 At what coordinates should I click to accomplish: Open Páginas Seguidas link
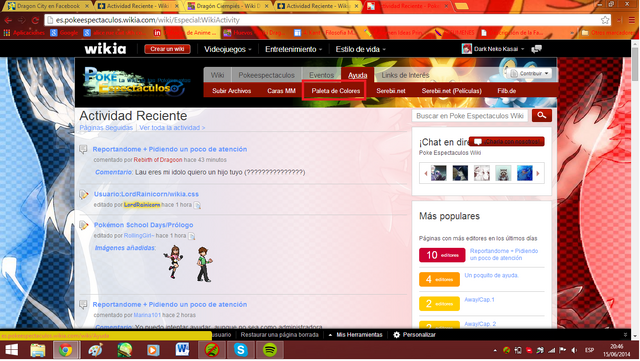(106, 128)
